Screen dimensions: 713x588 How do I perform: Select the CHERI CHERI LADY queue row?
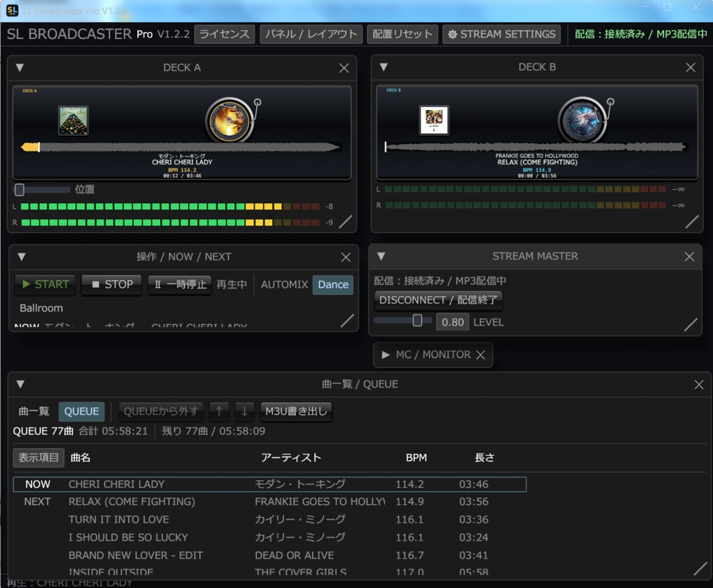pyautogui.click(x=269, y=484)
